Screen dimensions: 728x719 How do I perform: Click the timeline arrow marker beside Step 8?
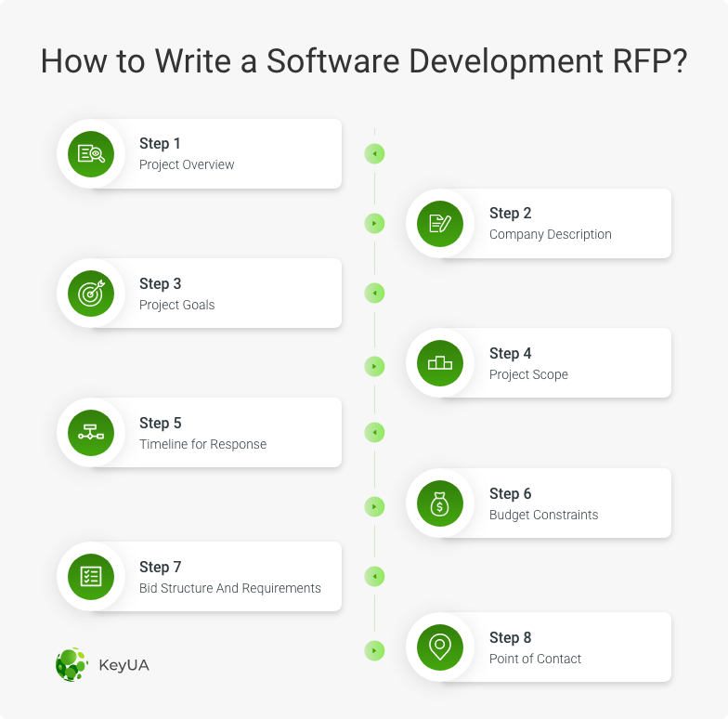tap(374, 650)
